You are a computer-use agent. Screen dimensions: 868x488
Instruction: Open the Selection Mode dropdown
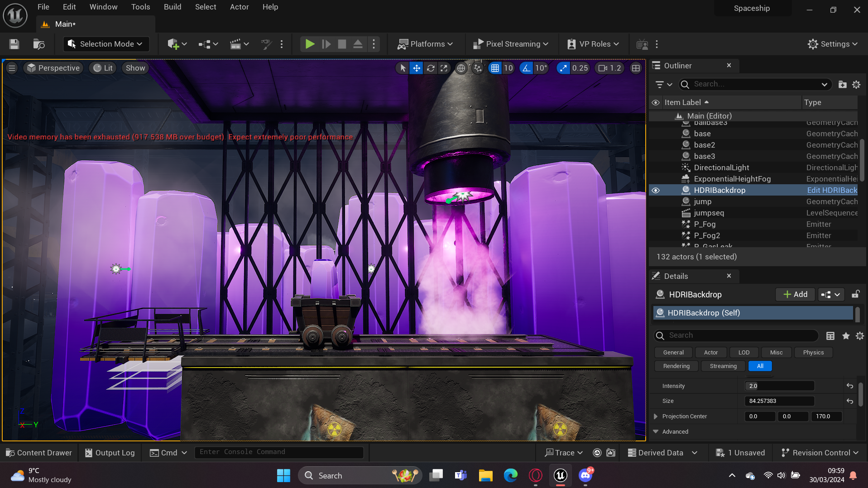coord(106,44)
